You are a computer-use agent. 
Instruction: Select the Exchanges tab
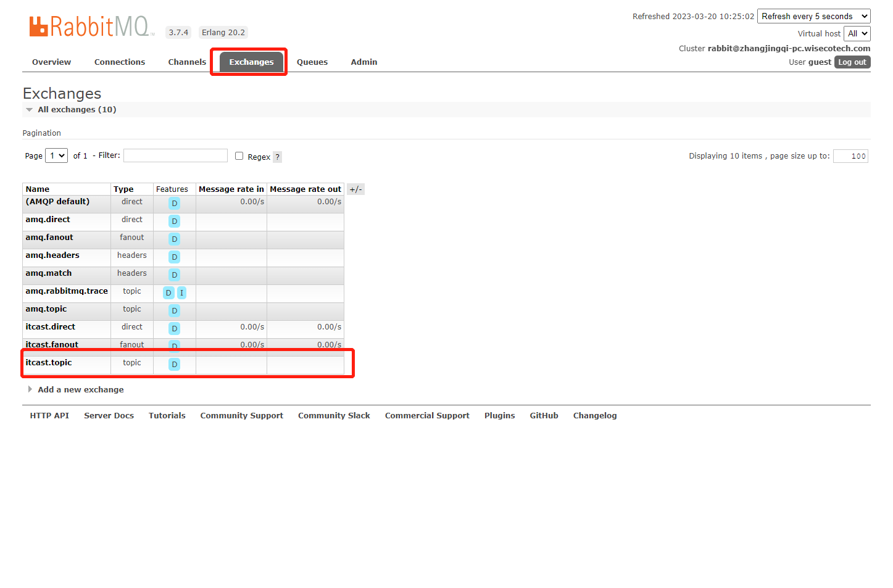point(251,62)
